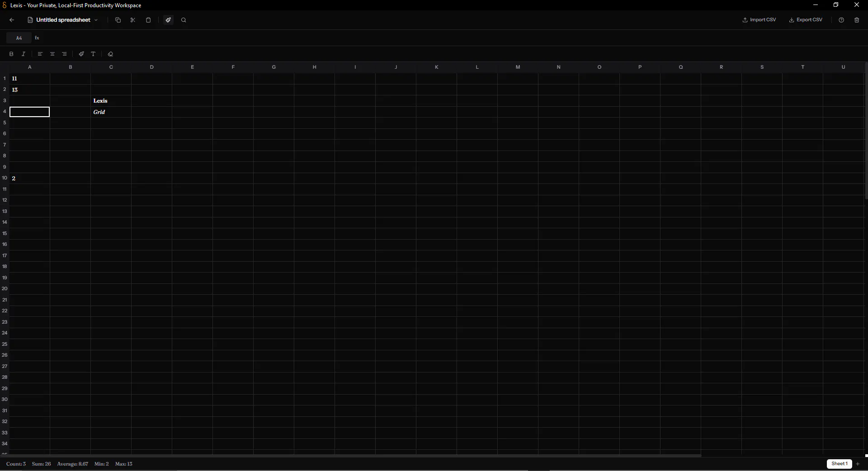Click the vertical scrollbar
This screenshot has height=471, width=868.
point(866,131)
